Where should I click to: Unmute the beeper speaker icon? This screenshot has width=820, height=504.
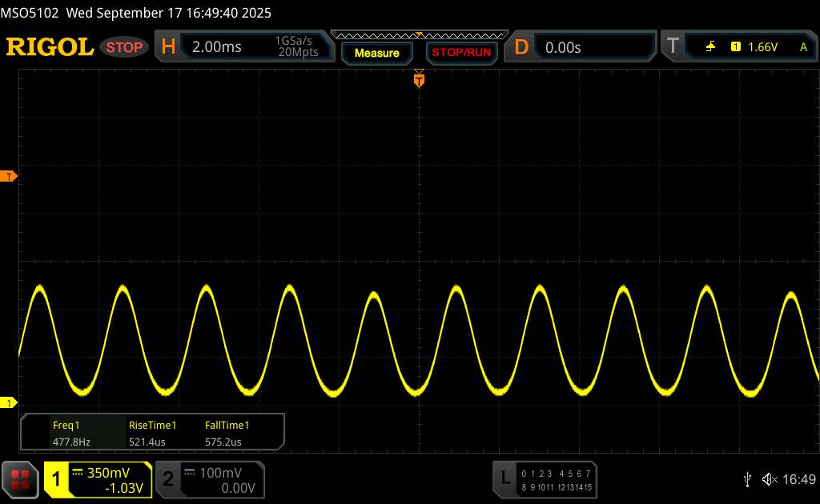(769, 478)
